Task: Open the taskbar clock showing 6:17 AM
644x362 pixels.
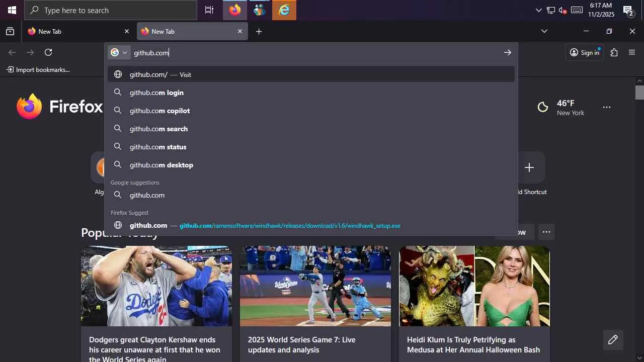Action: (x=601, y=10)
